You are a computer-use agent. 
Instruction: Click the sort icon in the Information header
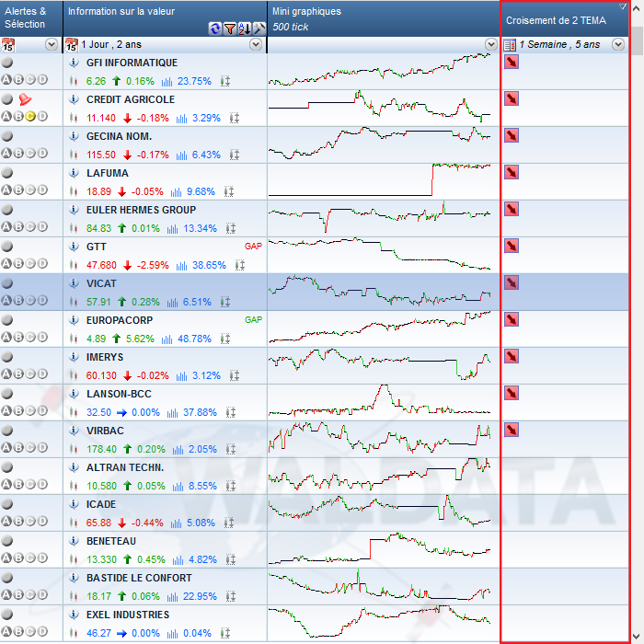click(245, 29)
